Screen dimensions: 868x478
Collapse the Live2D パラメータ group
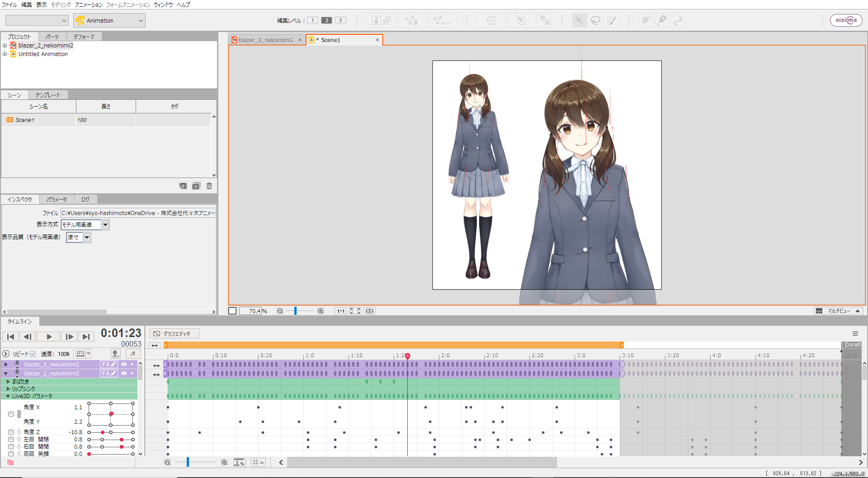coord(8,396)
